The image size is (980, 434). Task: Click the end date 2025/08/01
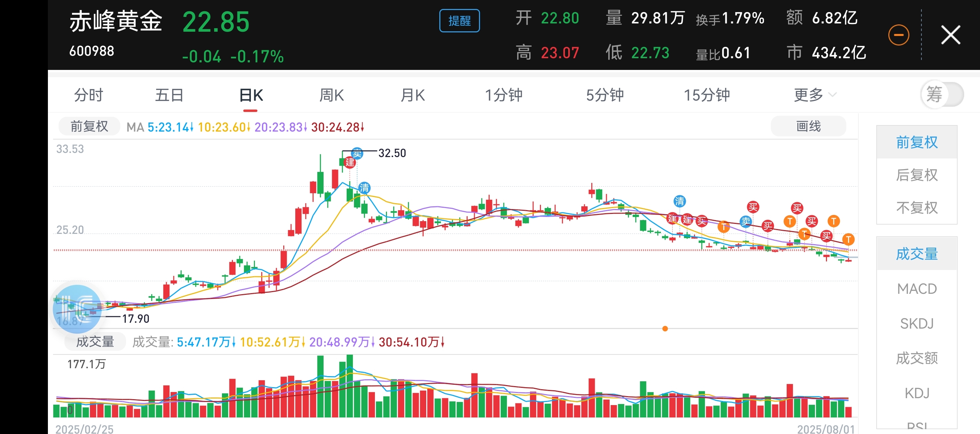point(826,430)
